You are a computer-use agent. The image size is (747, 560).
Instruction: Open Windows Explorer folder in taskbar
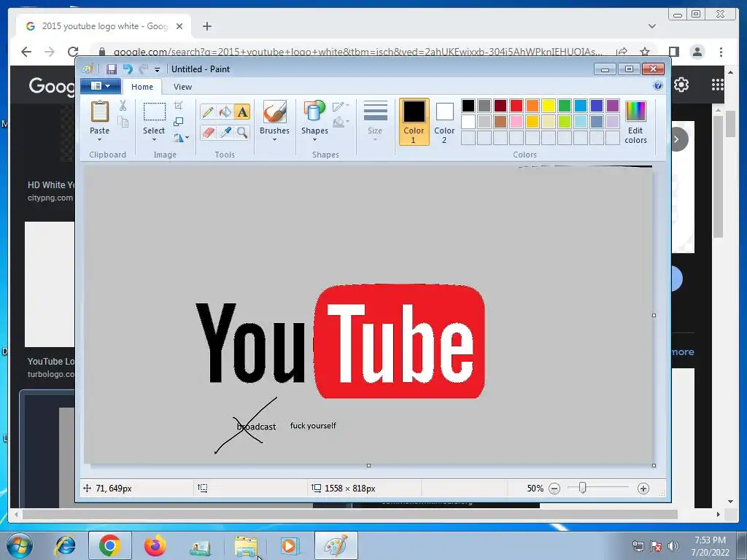tap(245, 545)
